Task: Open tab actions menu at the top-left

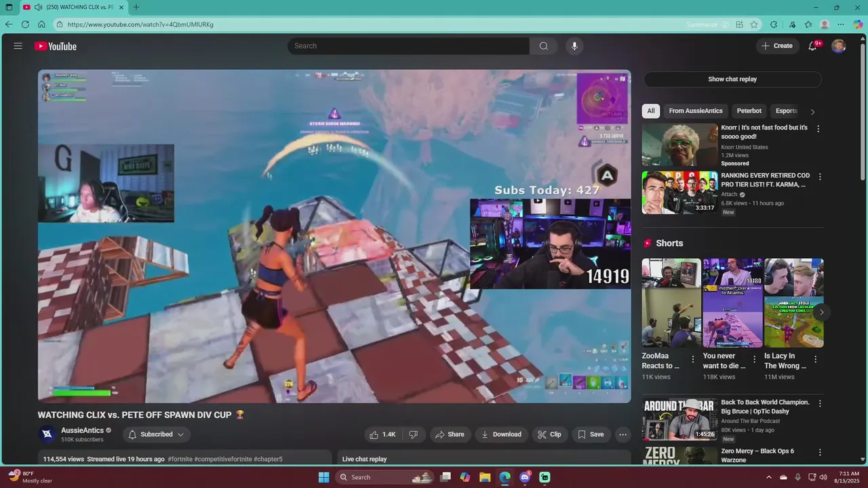Action: [9, 7]
